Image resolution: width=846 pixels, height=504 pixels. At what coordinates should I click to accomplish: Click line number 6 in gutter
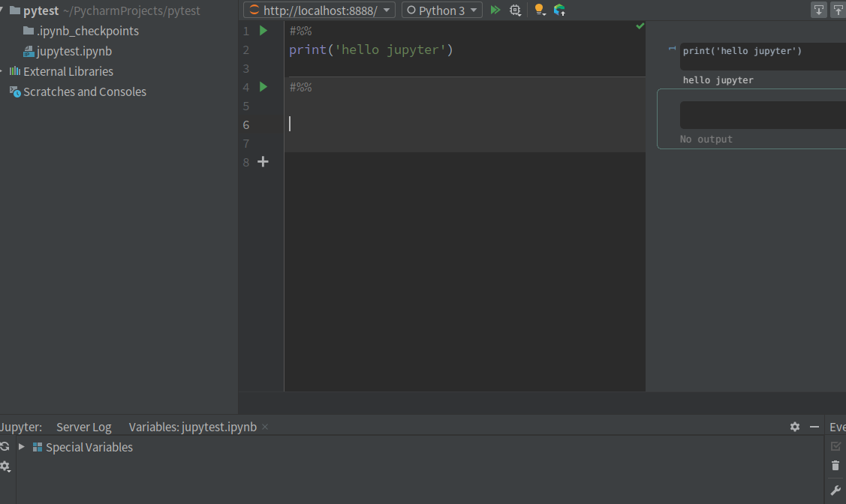coord(246,125)
